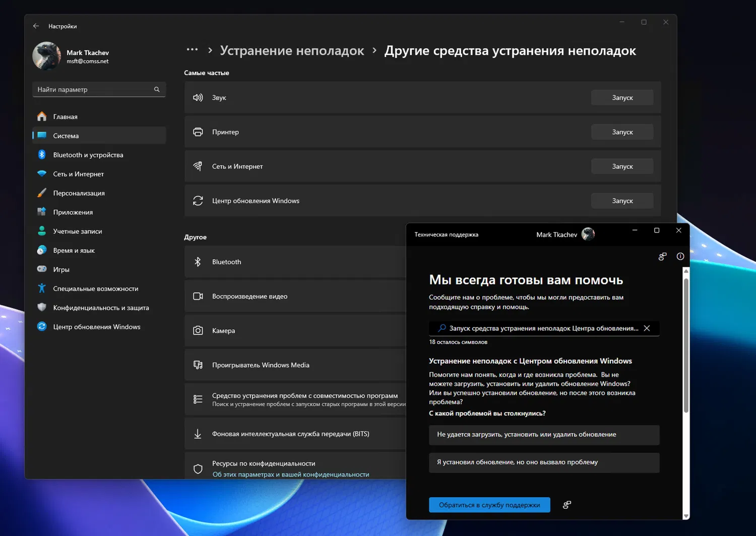This screenshot has height=536, width=756.
Task: Open the Об этих параметрах и вашей конфиденциальности link
Action: click(291, 474)
